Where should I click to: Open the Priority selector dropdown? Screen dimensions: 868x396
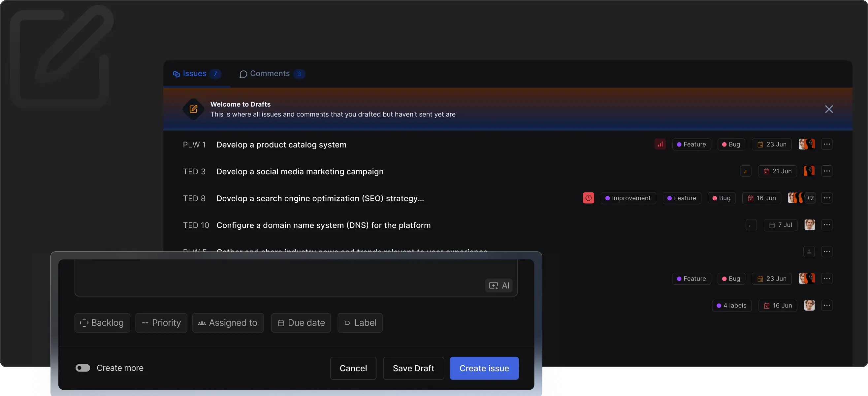pyautogui.click(x=161, y=323)
